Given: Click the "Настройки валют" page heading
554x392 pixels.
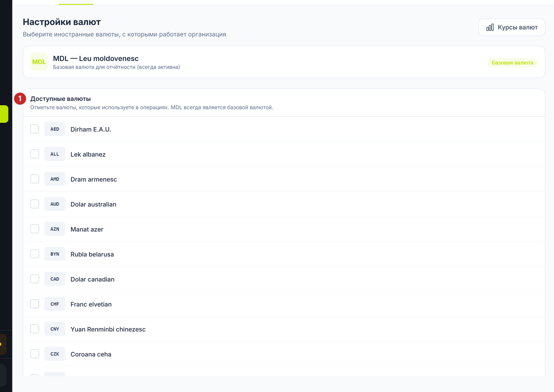Looking at the screenshot, I should 62,22.
